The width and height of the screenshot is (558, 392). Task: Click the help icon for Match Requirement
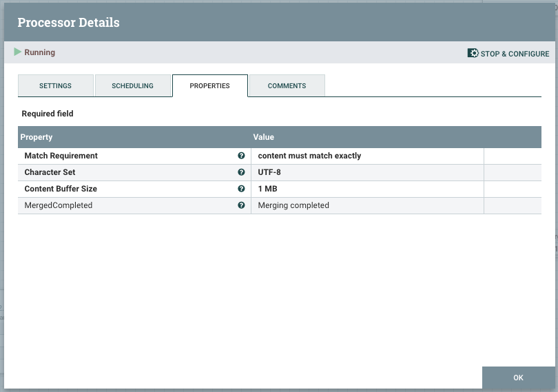[x=241, y=156]
